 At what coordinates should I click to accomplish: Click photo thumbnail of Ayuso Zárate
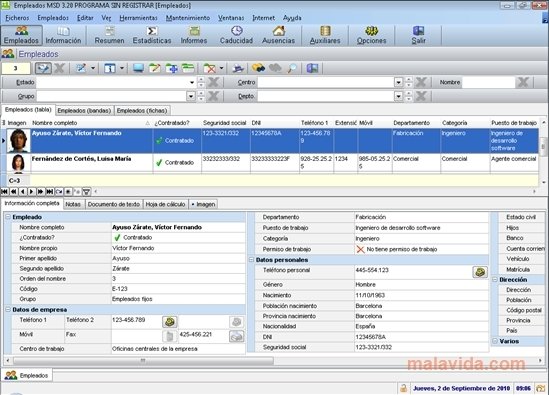coord(18,141)
